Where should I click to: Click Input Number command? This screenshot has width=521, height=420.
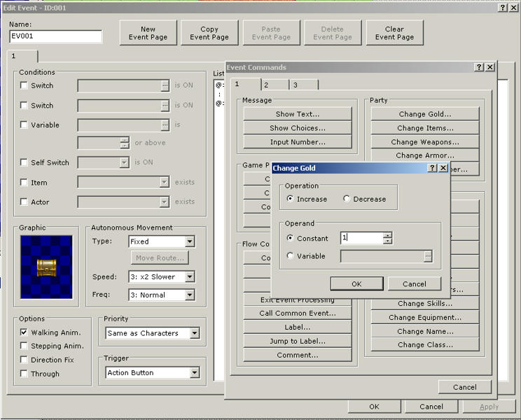pos(298,142)
